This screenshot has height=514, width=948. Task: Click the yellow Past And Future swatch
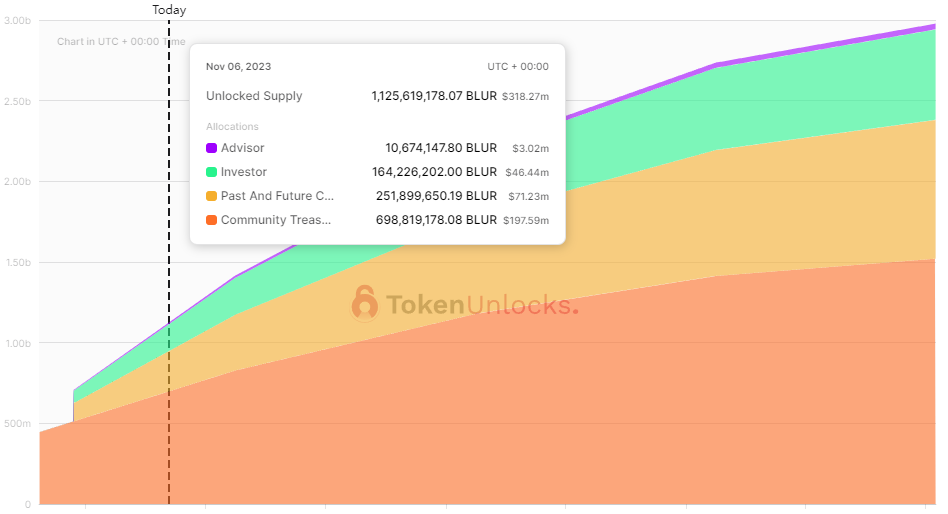[x=211, y=197]
